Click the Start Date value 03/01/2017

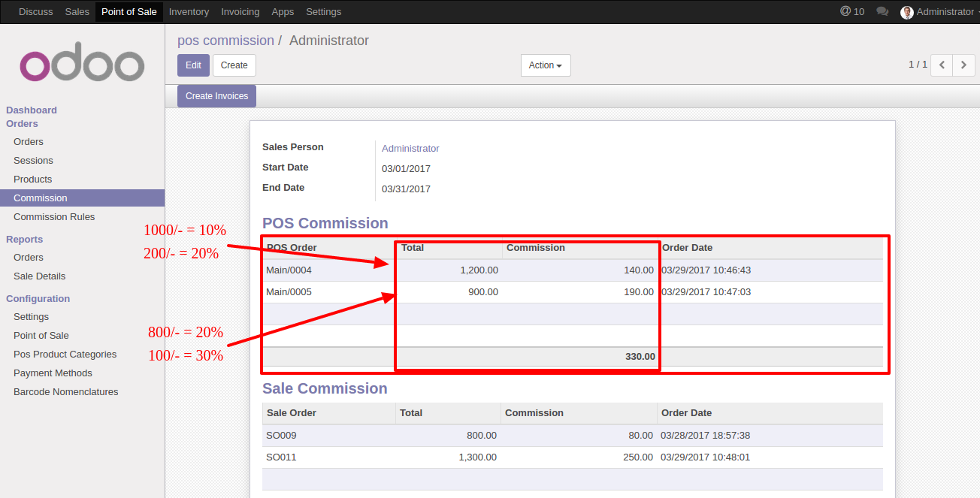pos(406,169)
